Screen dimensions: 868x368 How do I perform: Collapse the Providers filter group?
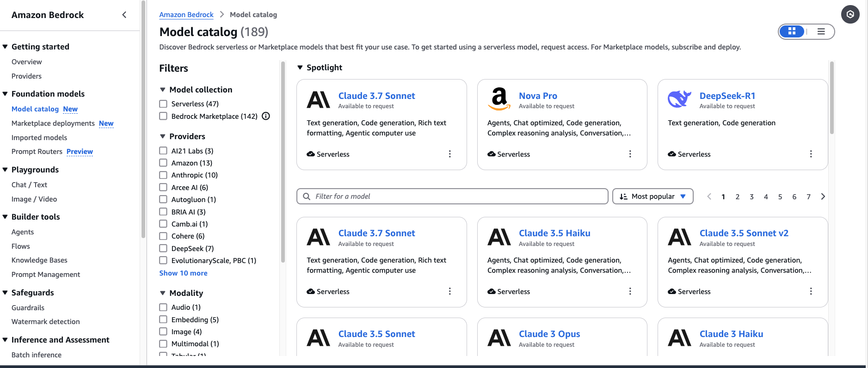(163, 136)
